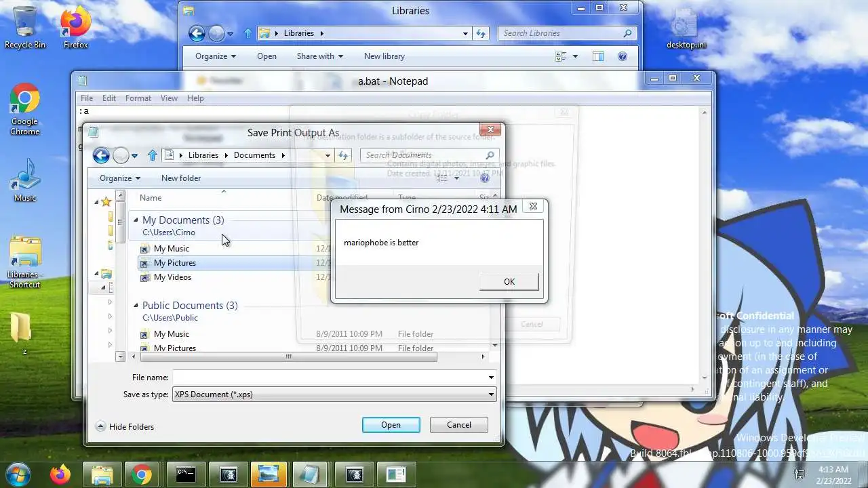The width and height of the screenshot is (868, 488).
Task: Click Documents breadcrumb in save dialog
Action: click(254, 155)
